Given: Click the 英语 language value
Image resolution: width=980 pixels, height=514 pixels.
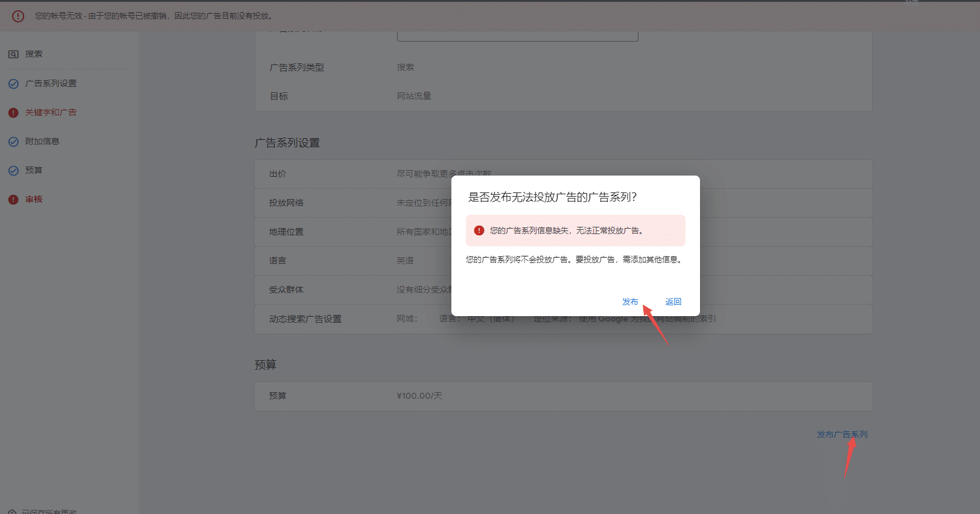Looking at the screenshot, I should 405,261.
